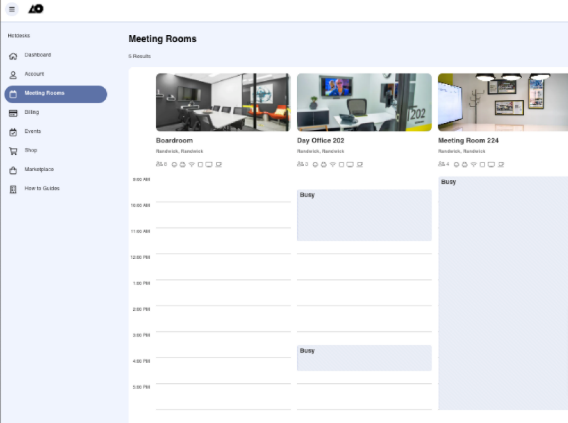Click the Meeting Room 224 photo
This screenshot has width=568, height=423.
(503, 102)
